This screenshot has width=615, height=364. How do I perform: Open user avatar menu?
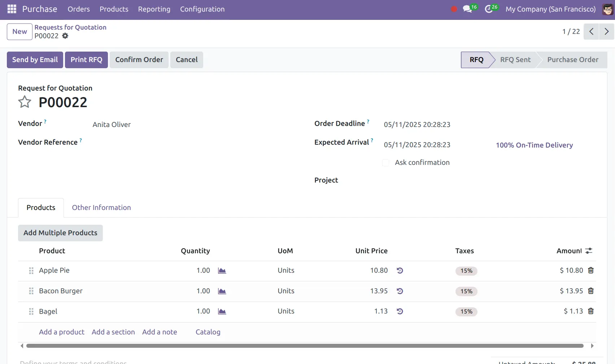coord(608,9)
